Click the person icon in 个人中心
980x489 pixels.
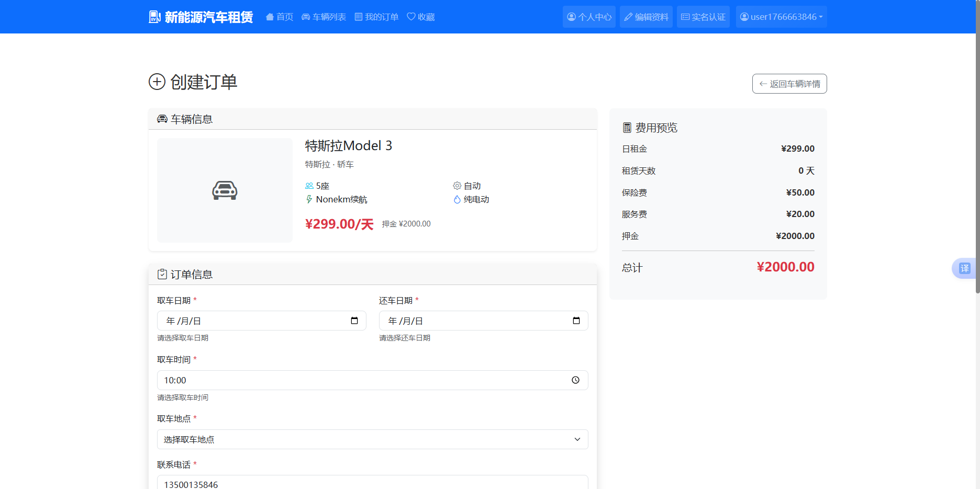572,17
